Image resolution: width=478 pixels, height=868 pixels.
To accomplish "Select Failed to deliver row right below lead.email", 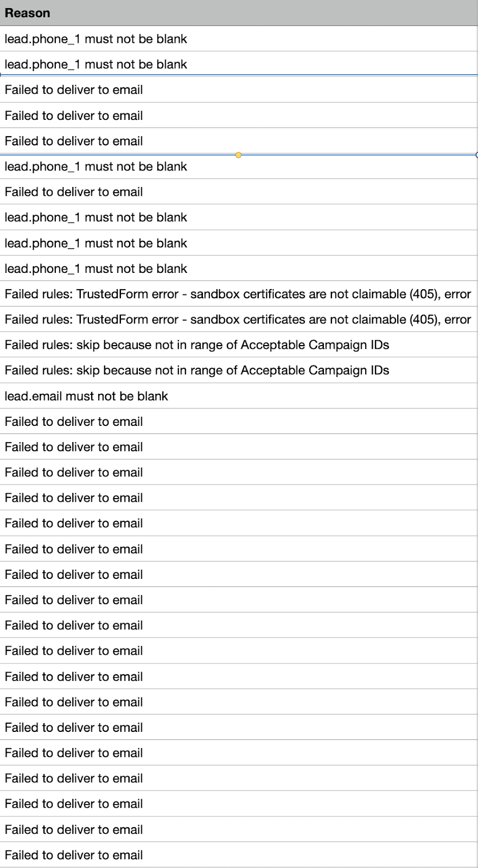I will coord(74,422).
